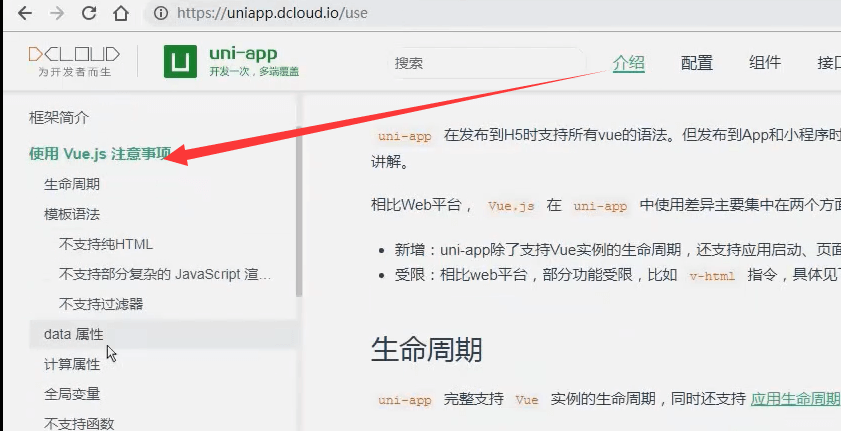Click the green uni-app logo icon

(x=180, y=62)
